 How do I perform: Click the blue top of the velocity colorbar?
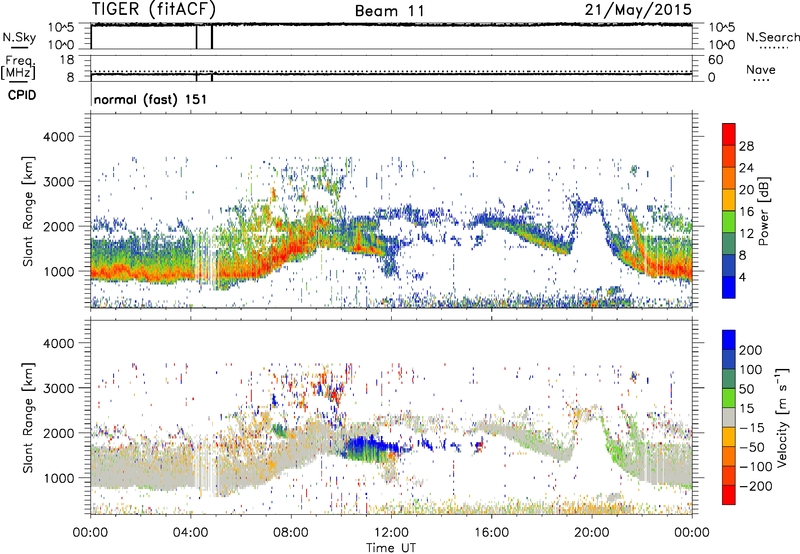pyautogui.click(x=729, y=340)
